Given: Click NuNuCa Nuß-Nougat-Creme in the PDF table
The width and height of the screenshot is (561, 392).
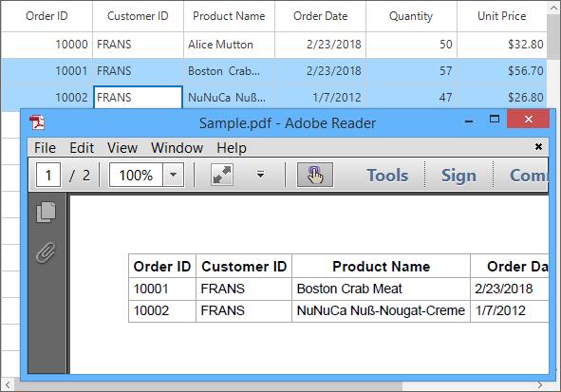Looking at the screenshot, I should click(381, 310).
